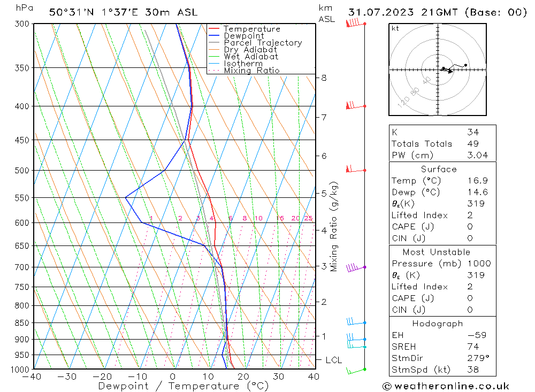
Task: Click the blue wind barb at 850 hPa
Action: pyautogui.click(x=356, y=321)
